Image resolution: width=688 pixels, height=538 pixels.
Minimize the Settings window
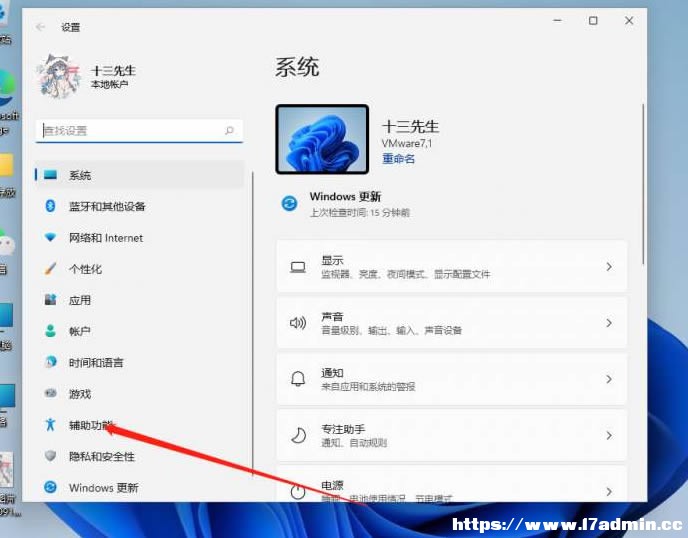[557, 21]
